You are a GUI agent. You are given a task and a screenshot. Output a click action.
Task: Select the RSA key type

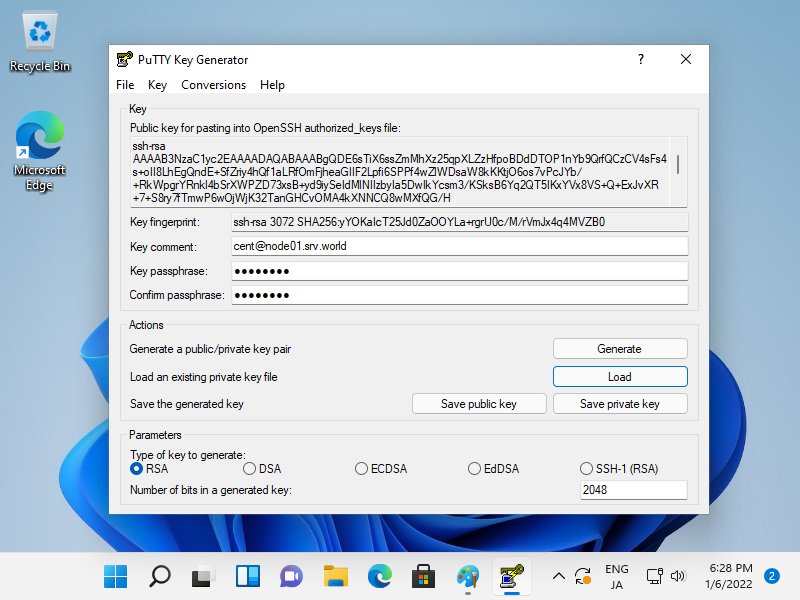[137, 468]
